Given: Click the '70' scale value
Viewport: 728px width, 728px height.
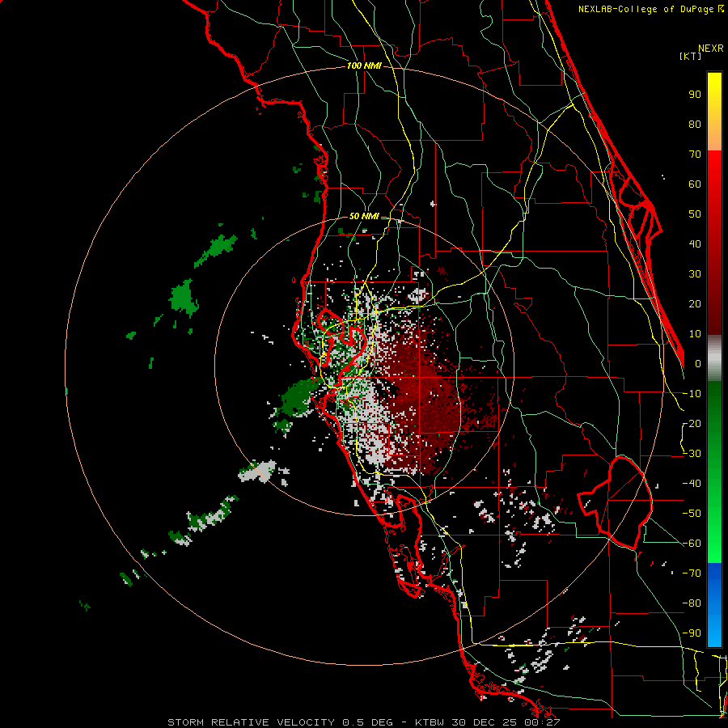Looking at the screenshot, I should (x=695, y=154).
